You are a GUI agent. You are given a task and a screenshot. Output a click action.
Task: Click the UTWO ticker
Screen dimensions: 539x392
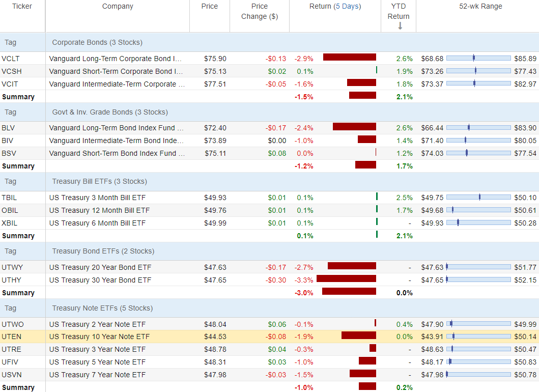coord(13,325)
